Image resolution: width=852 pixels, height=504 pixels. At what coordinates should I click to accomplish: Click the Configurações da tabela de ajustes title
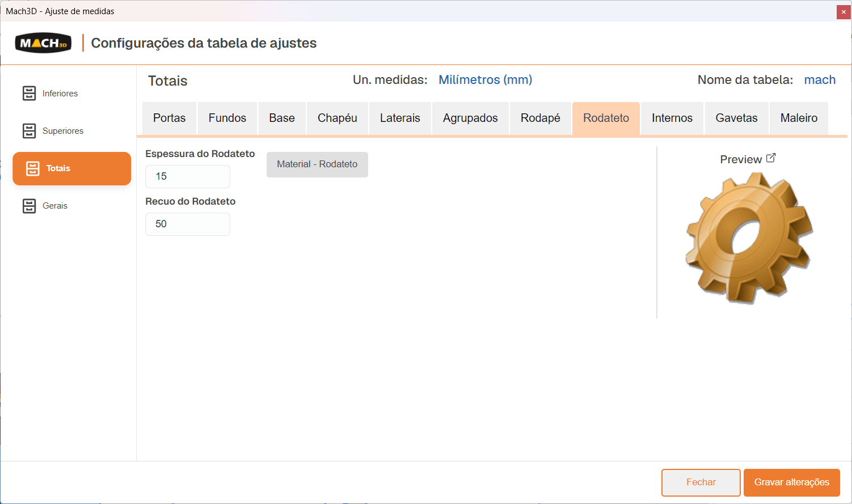coord(204,43)
